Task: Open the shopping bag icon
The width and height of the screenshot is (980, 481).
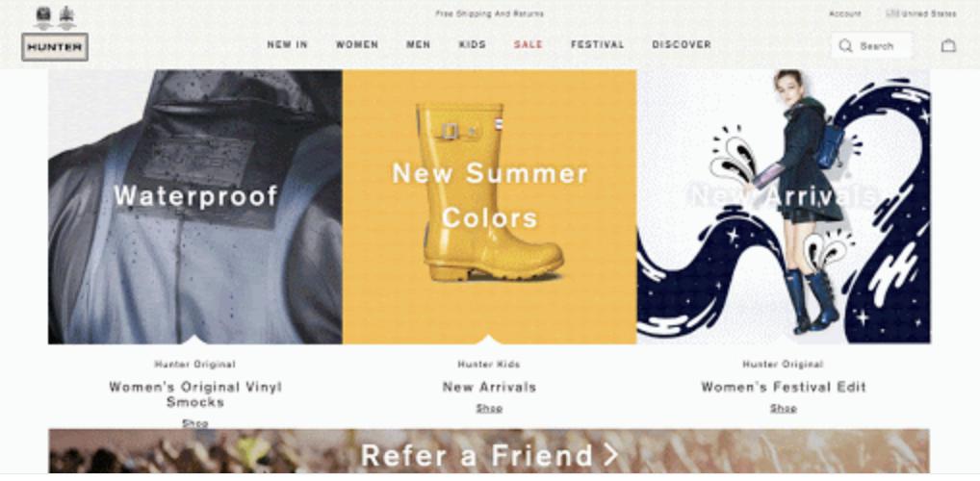Action: (948, 45)
